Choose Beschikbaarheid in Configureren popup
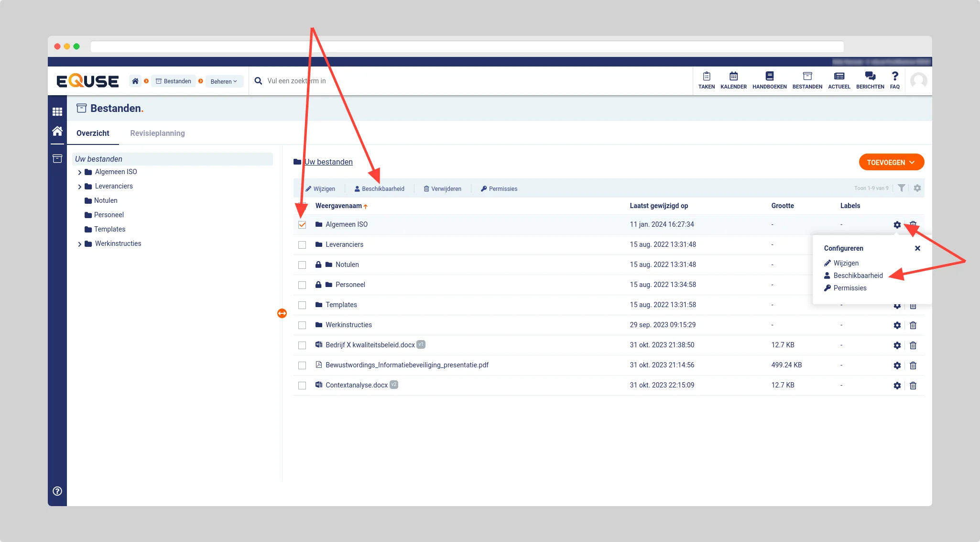Image resolution: width=980 pixels, height=542 pixels. (x=858, y=276)
